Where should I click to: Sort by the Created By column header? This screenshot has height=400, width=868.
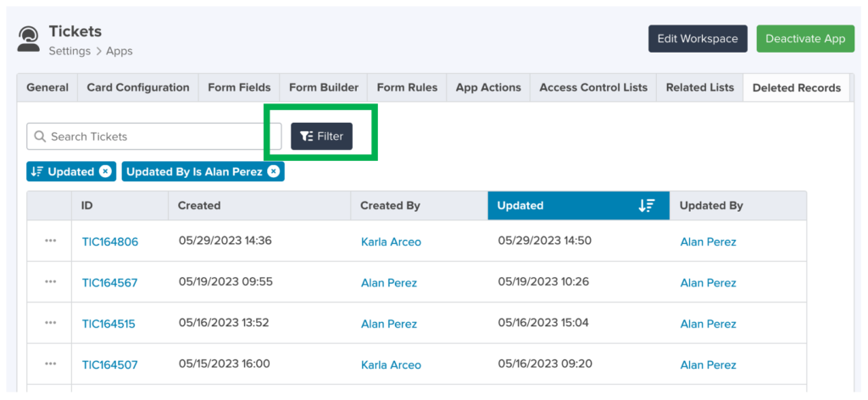pyautogui.click(x=419, y=205)
